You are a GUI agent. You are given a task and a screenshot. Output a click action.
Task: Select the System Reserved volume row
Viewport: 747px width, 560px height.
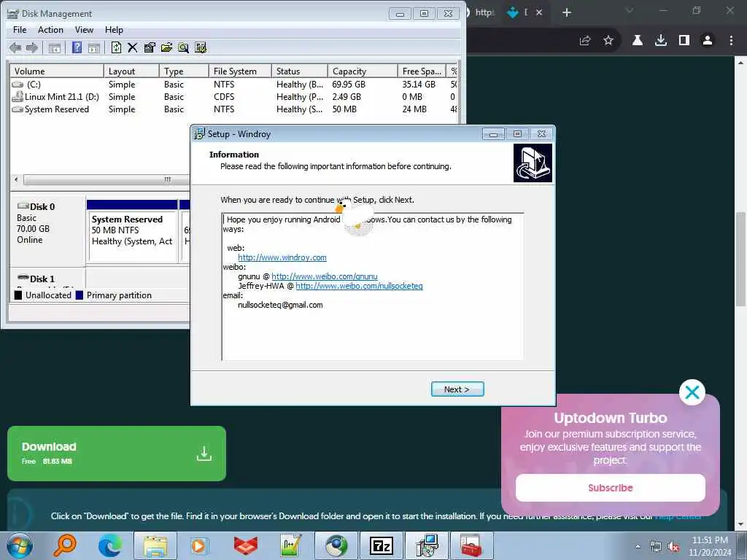[233, 109]
